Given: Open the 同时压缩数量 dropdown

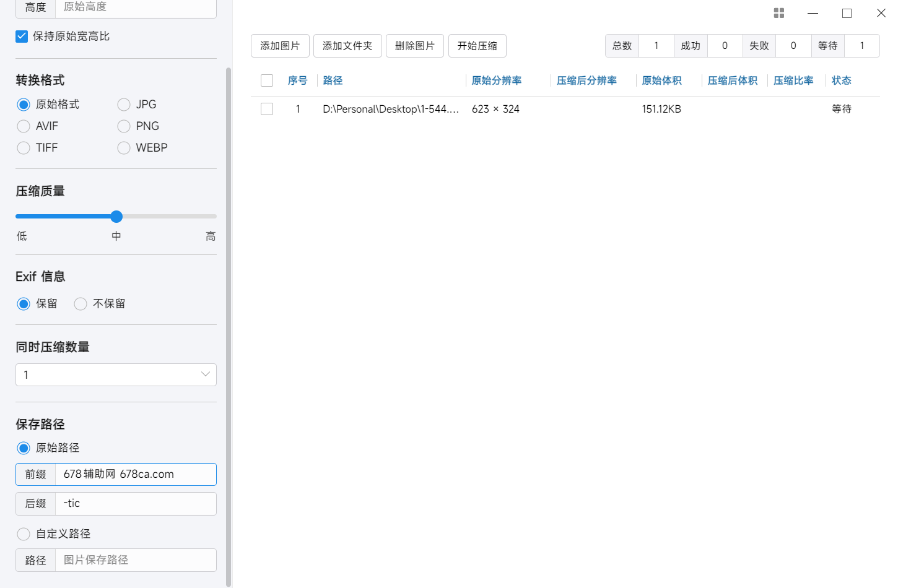Looking at the screenshot, I should (116, 374).
